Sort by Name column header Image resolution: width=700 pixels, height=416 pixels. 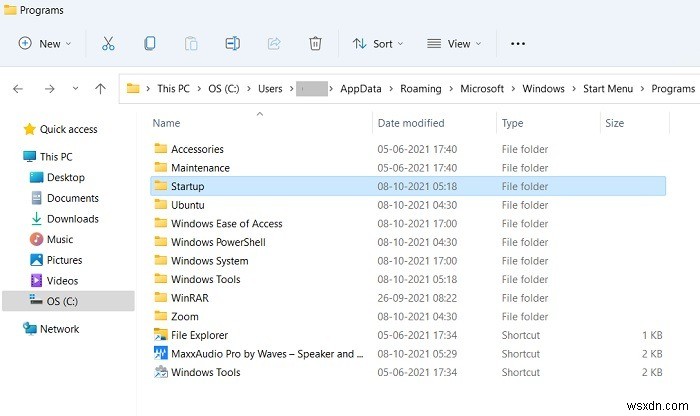click(166, 123)
